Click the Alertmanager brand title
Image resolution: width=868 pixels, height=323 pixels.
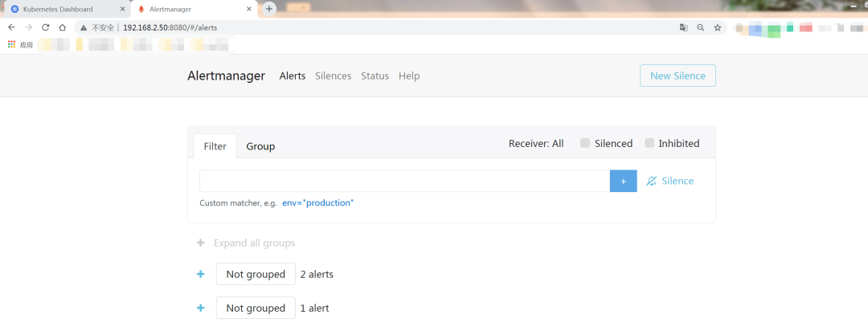point(226,76)
